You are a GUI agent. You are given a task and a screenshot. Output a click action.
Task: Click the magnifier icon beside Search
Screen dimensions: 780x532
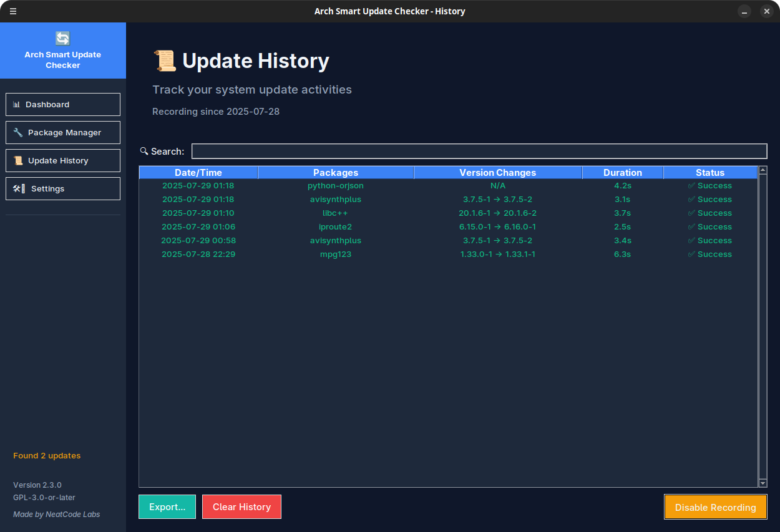click(145, 151)
